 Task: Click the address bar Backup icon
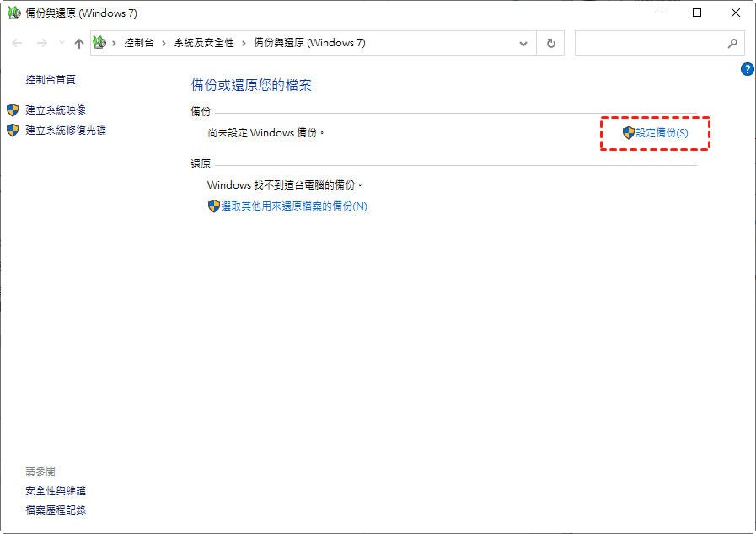pyautogui.click(x=99, y=42)
